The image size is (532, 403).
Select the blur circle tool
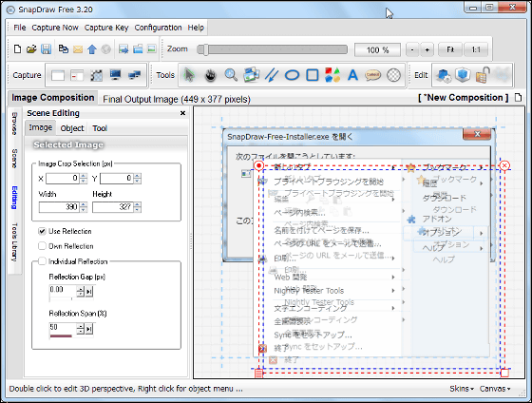[x=393, y=75]
